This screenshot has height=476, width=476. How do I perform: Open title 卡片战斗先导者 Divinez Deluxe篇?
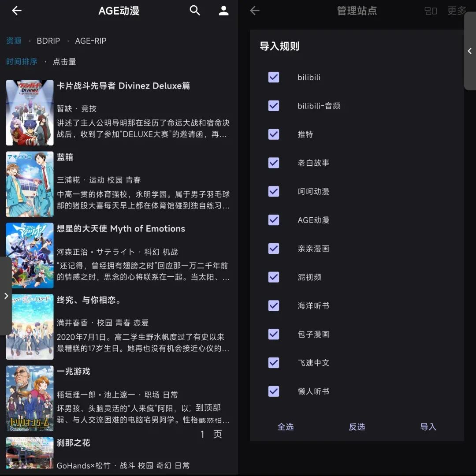pos(123,86)
